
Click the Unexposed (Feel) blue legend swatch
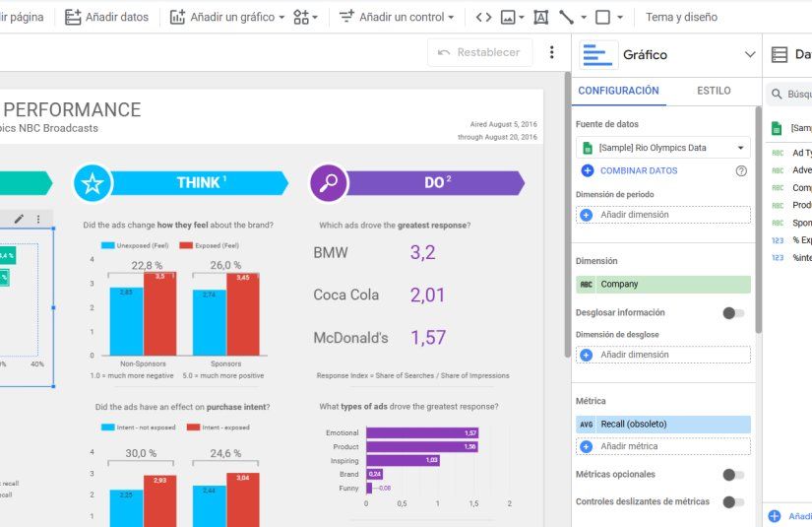[107, 245]
